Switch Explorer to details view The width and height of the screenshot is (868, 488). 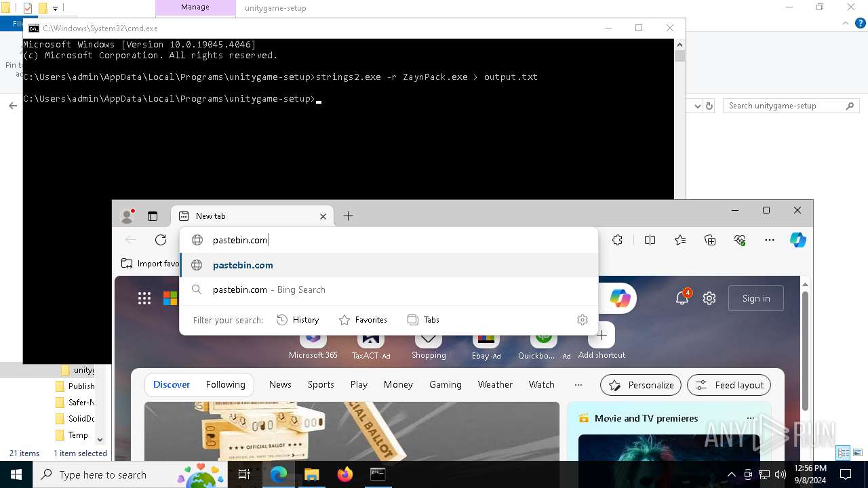[x=844, y=453]
